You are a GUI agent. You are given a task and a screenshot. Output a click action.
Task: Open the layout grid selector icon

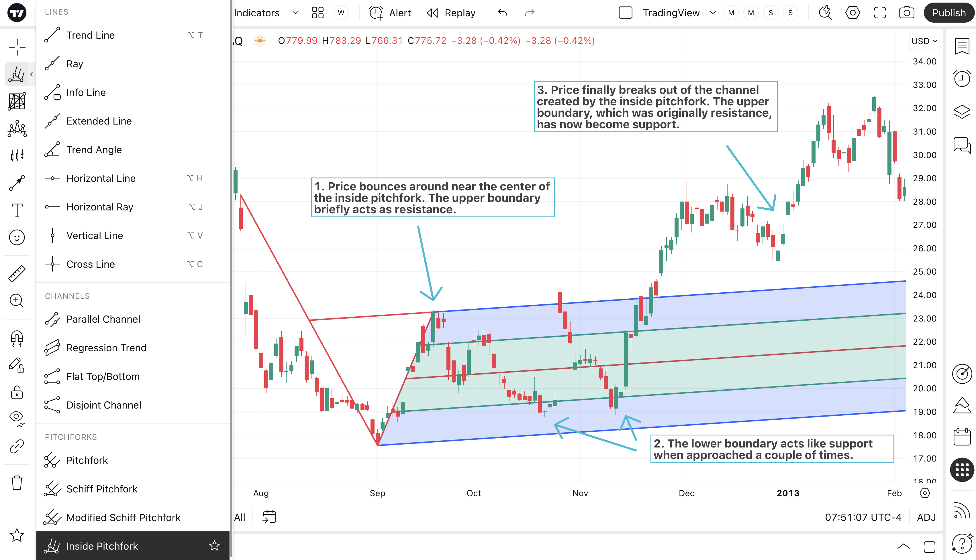318,13
